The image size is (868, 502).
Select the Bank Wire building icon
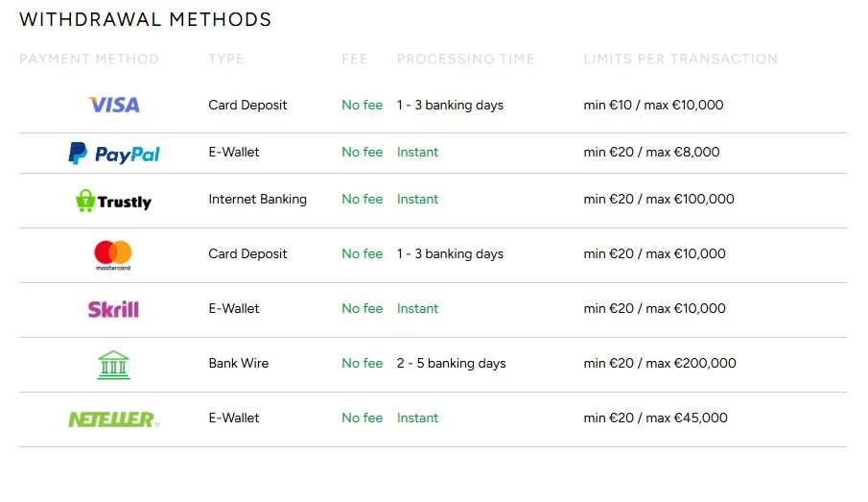(113, 364)
